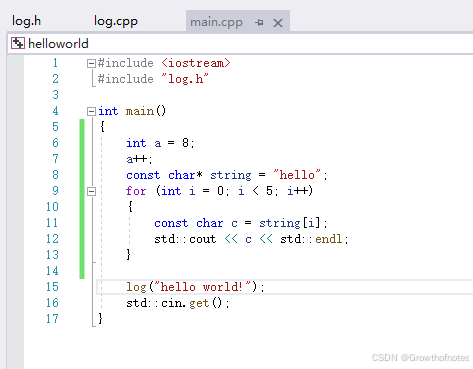Collapse the main() function at line 4
Viewport: 473px width, 369px height.
pos(91,111)
